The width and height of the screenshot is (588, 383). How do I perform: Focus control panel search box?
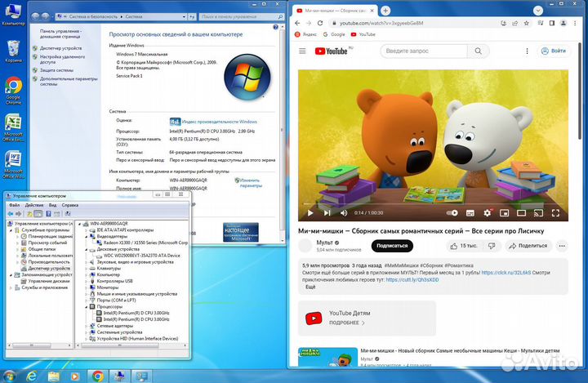click(240, 17)
